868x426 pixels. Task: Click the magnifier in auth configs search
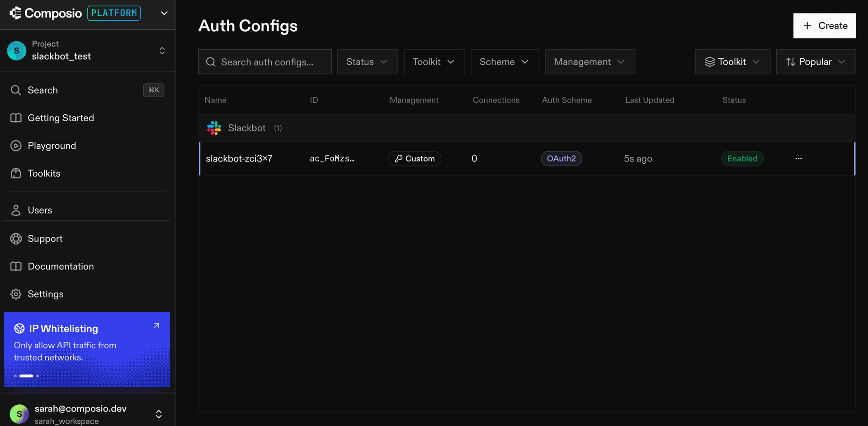coord(211,62)
